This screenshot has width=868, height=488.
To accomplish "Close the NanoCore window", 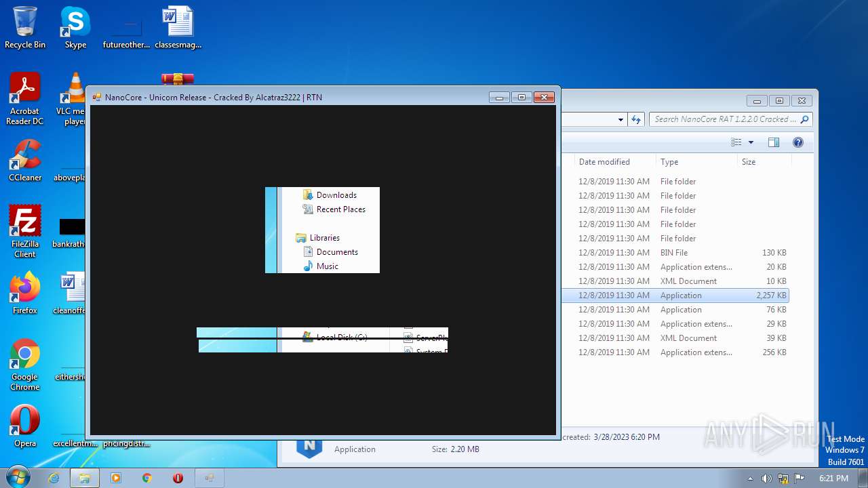I will tap(545, 97).
